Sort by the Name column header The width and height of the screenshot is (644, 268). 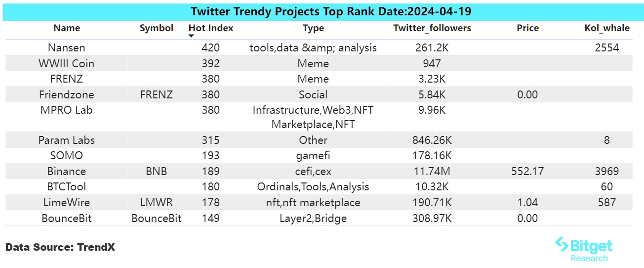click(67, 28)
